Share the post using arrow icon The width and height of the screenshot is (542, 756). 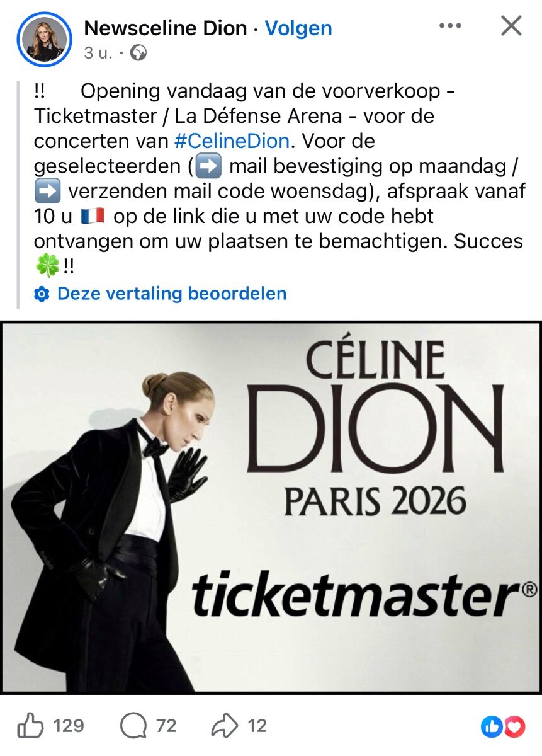pyautogui.click(x=225, y=726)
